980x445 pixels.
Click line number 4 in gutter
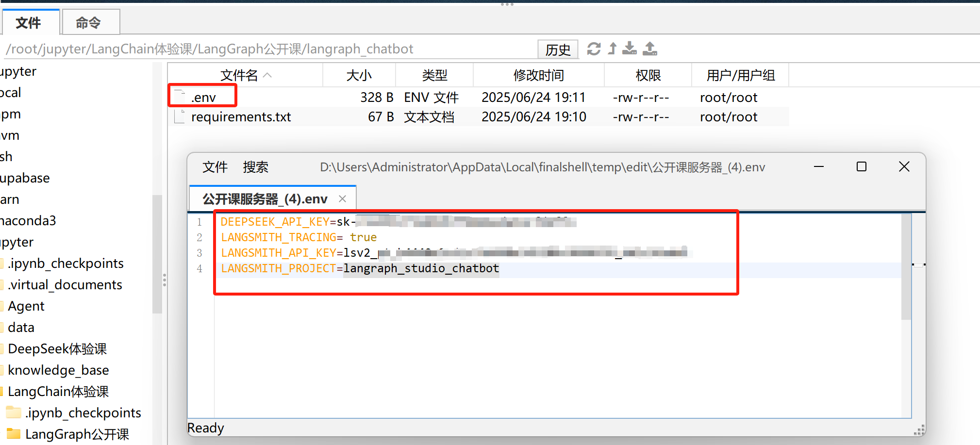click(x=199, y=269)
